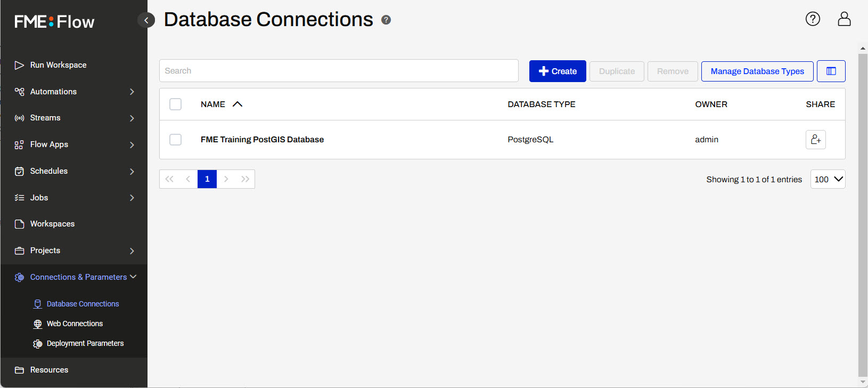
Task: Open the user account icon
Action: pyautogui.click(x=844, y=19)
